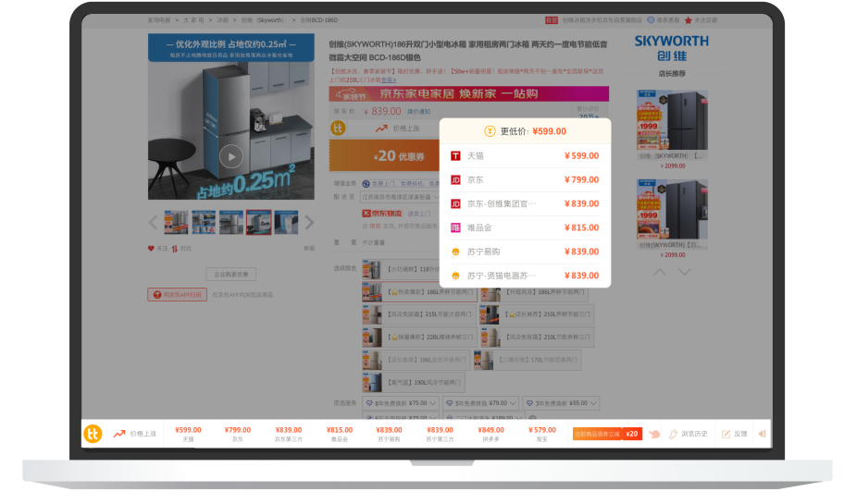
Task: Click the 京东 JD icon row at ¥799.00
Action: point(455,179)
